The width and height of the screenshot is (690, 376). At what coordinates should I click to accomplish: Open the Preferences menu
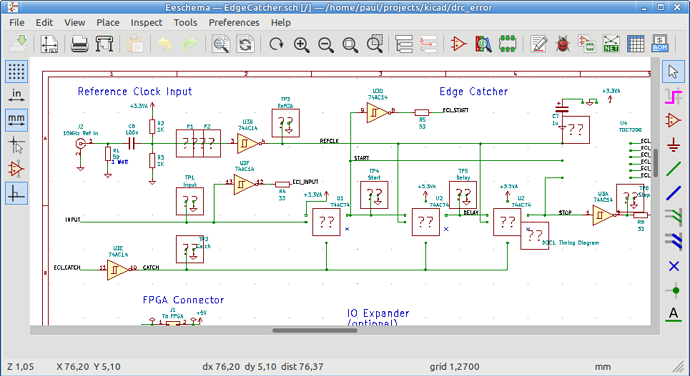point(234,22)
